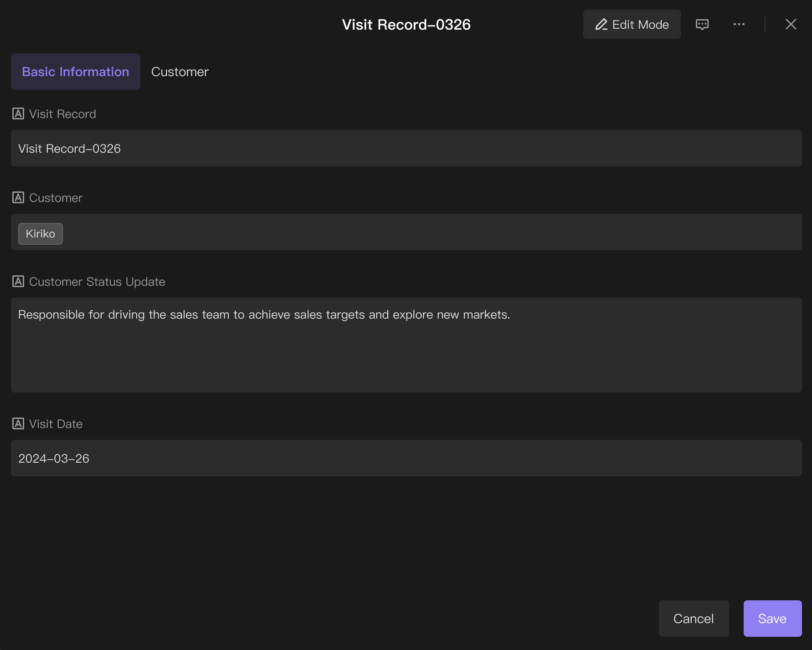The width and height of the screenshot is (812, 650).
Task: Toggle Edit Mode button
Action: (x=632, y=24)
